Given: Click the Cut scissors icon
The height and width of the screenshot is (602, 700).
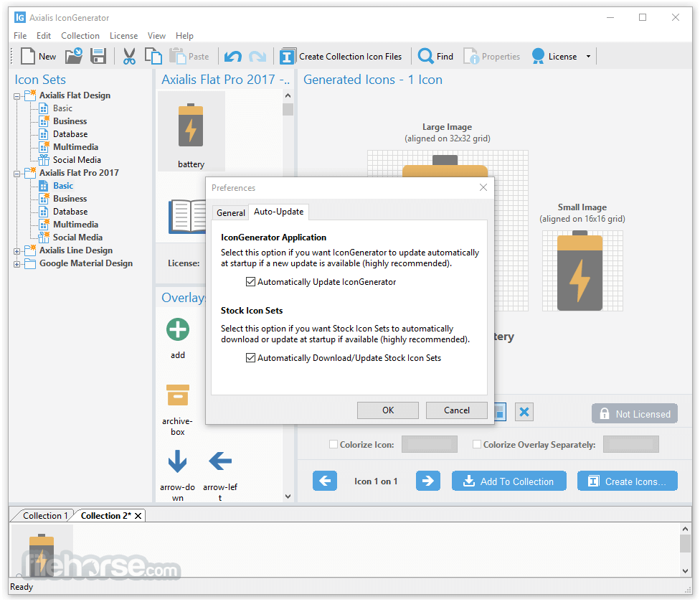Looking at the screenshot, I should [x=129, y=57].
